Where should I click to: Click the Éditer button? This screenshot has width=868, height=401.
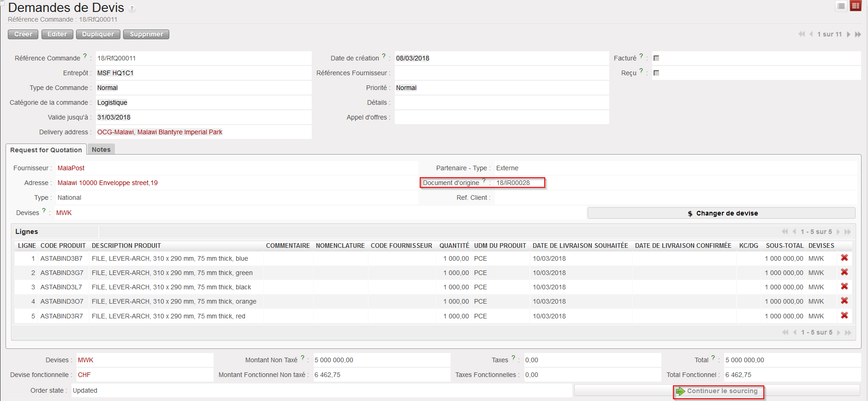[x=57, y=34]
